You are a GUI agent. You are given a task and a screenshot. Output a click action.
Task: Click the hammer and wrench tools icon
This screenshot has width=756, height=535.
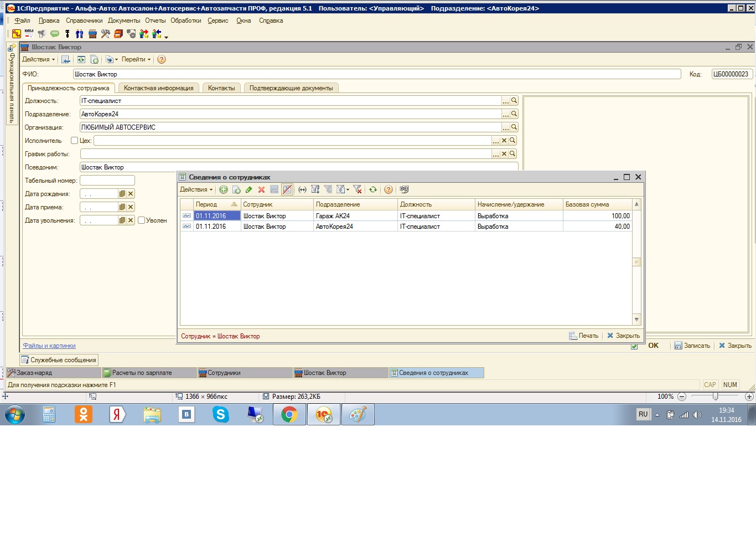point(105,34)
